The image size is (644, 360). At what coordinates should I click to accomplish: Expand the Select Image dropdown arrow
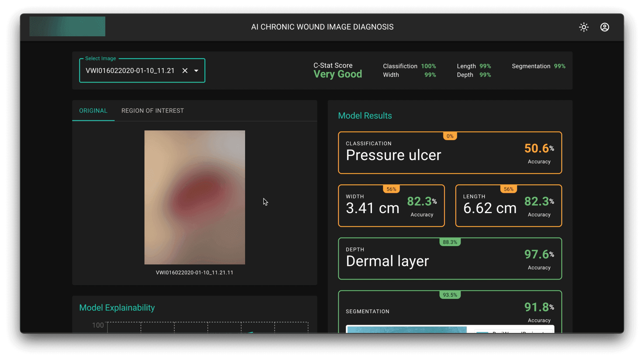pos(196,70)
